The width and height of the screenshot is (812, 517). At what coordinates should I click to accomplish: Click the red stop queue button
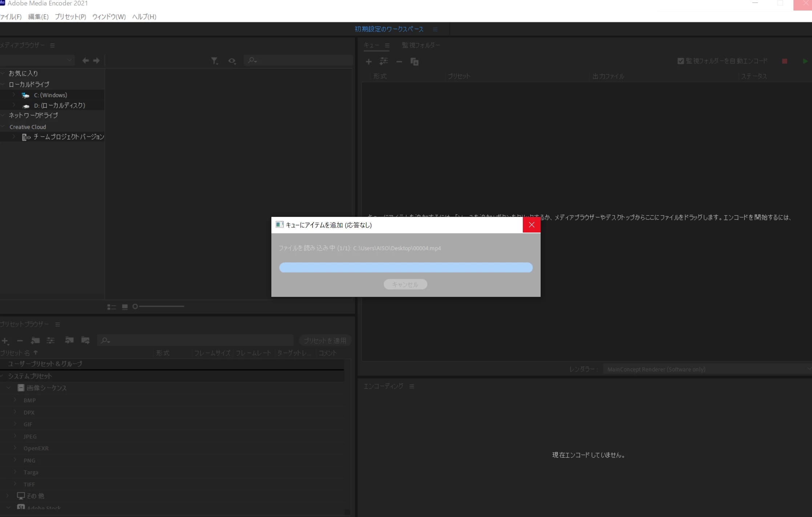pyautogui.click(x=784, y=61)
